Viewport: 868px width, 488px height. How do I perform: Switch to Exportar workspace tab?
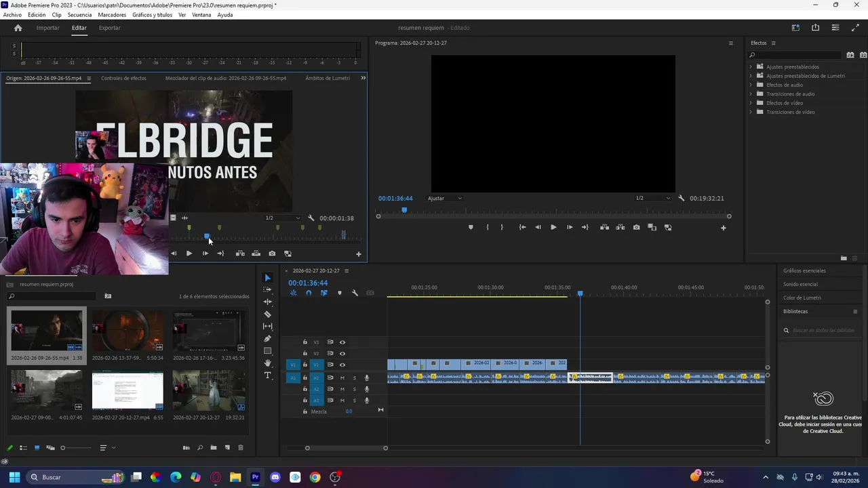pyautogui.click(x=109, y=28)
